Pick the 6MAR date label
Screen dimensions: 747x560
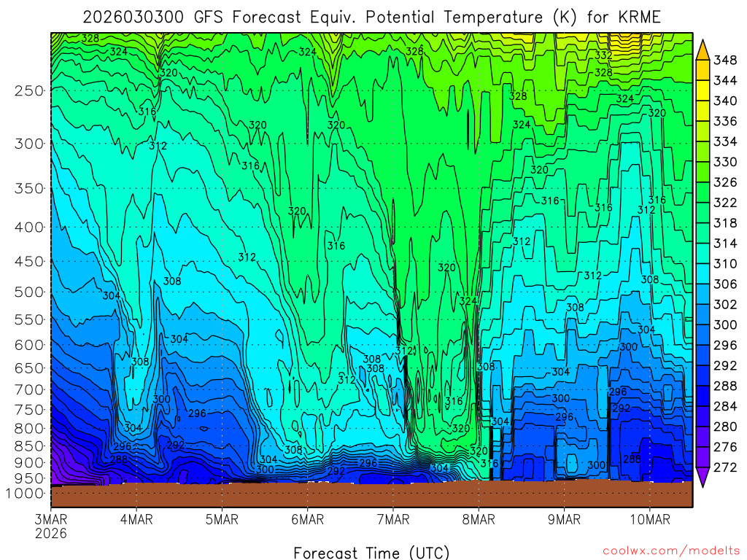point(307,519)
